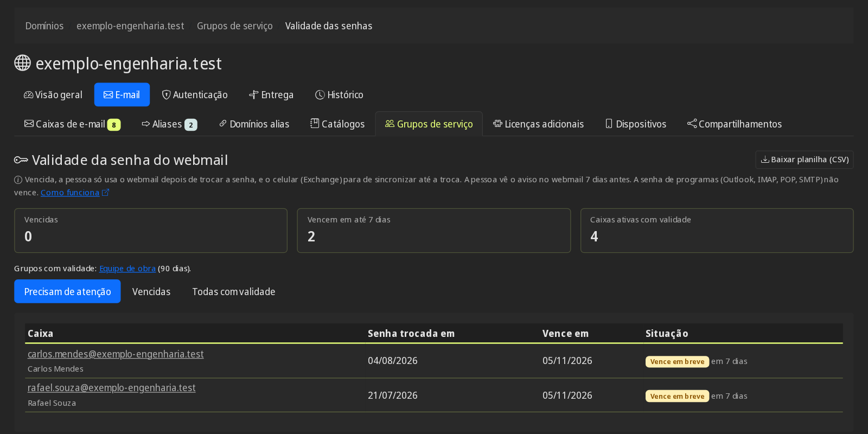Click the external-link icon after Como funciona
The image size is (868, 434).
[106, 193]
